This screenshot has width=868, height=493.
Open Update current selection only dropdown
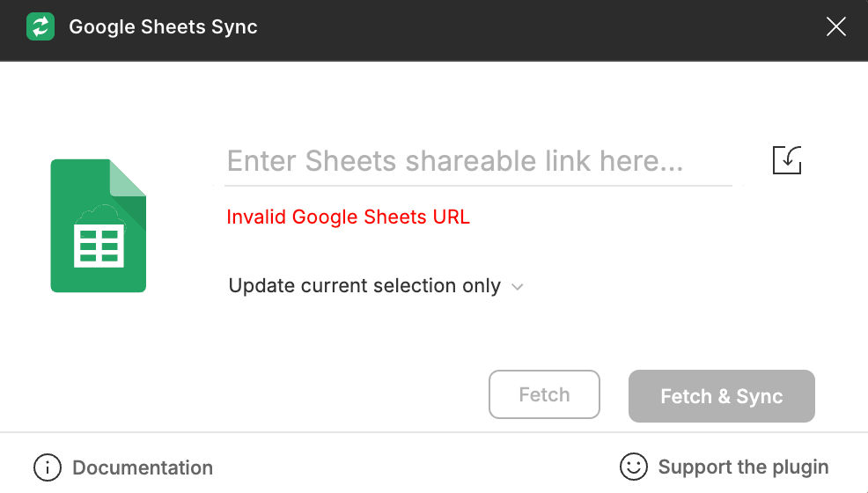(376, 286)
